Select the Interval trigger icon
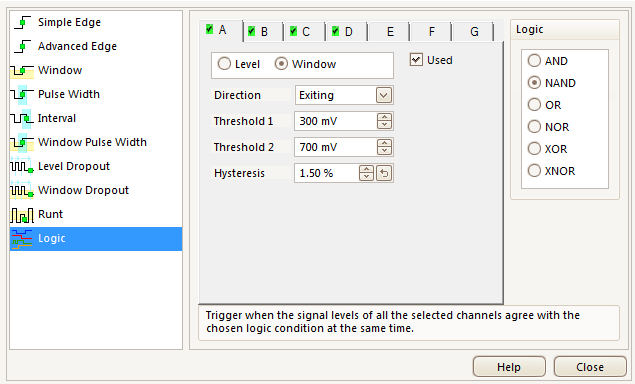 point(22,118)
